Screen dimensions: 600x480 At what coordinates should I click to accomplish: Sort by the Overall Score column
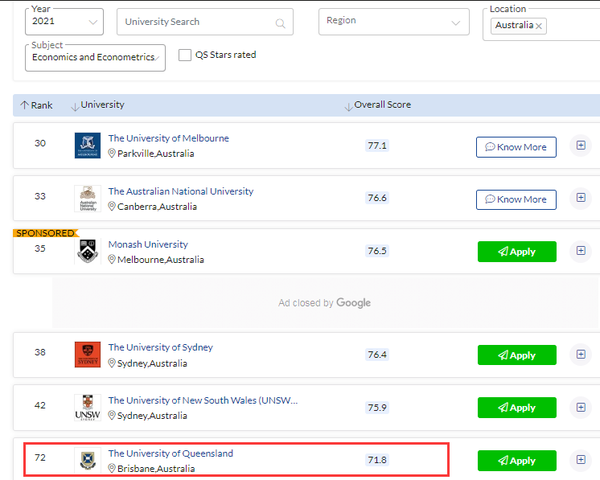378,105
